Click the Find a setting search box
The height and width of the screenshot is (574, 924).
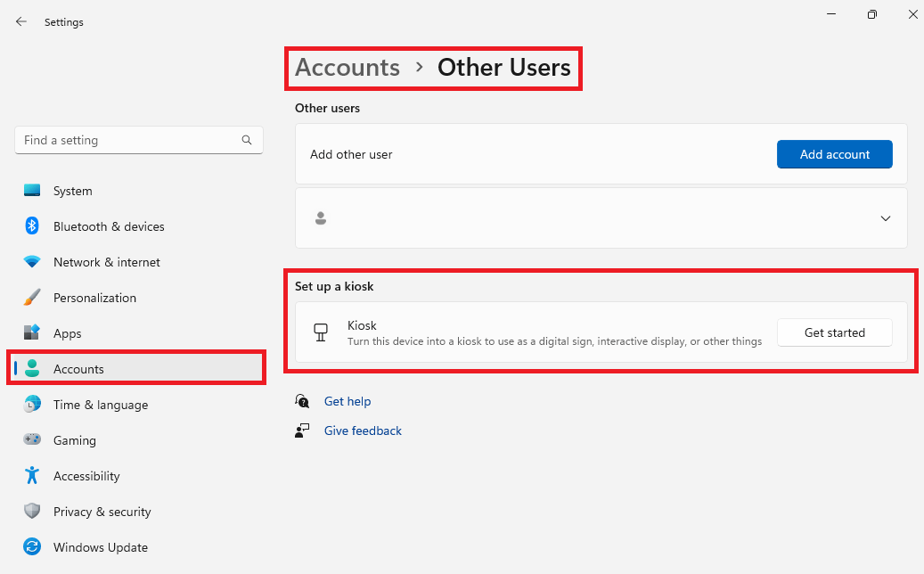pyautogui.click(x=138, y=140)
